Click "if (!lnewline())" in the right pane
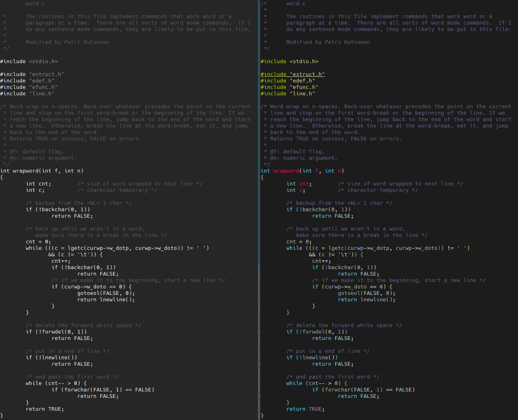 [x=312, y=358]
